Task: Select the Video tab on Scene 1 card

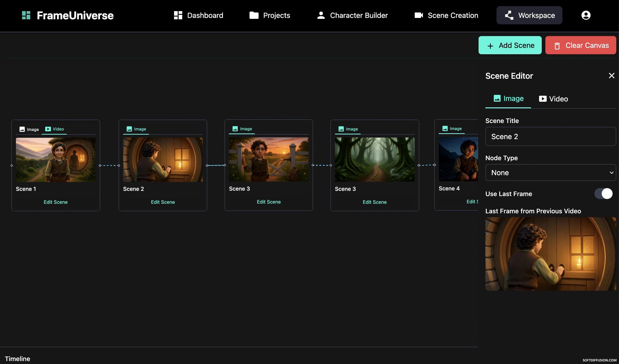Action: click(x=54, y=129)
